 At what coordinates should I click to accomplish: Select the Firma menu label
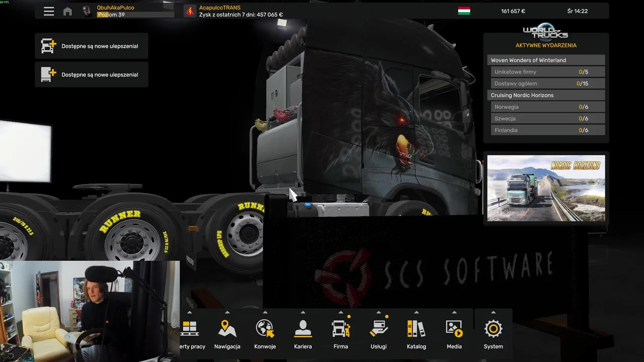[341, 346]
